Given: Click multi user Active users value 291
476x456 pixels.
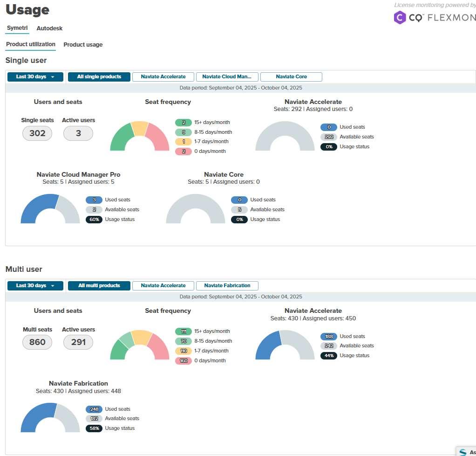Looking at the screenshot, I should click(78, 342).
